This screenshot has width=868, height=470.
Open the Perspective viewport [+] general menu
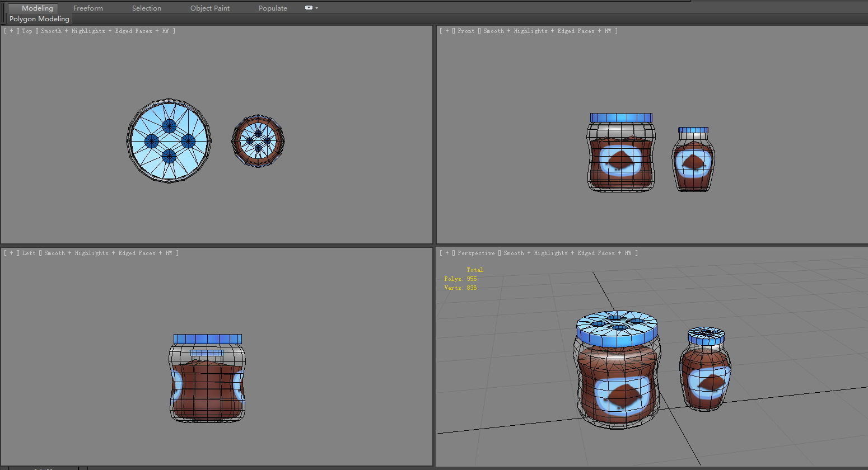pyautogui.click(x=447, y=253)
